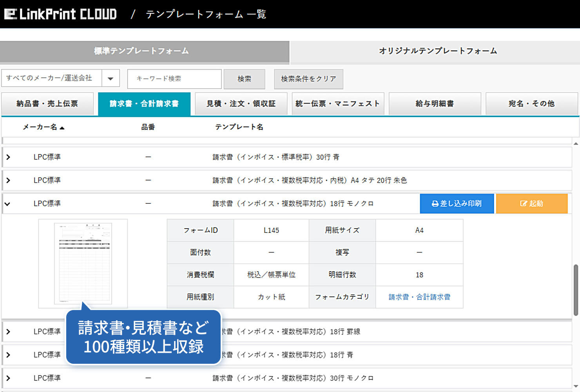Click the 検索条件をクリア button

point(308,79)
